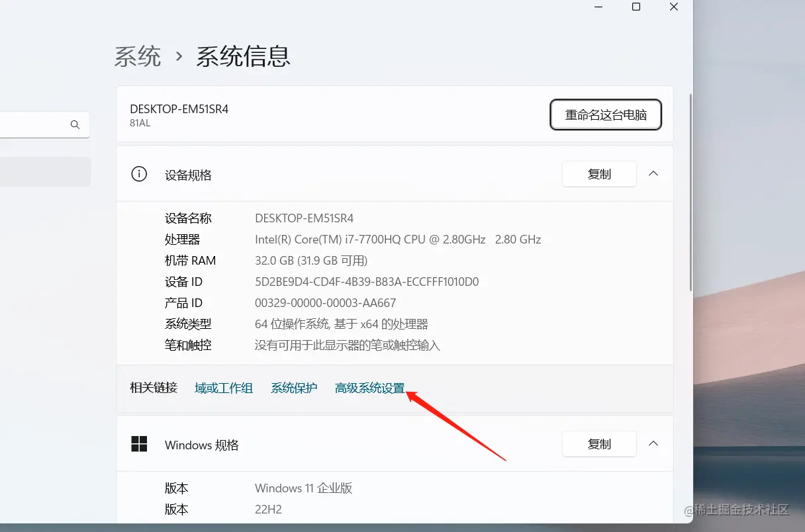
Task: Copy device specifications with 复制 button
Action: tap(599, 174)
